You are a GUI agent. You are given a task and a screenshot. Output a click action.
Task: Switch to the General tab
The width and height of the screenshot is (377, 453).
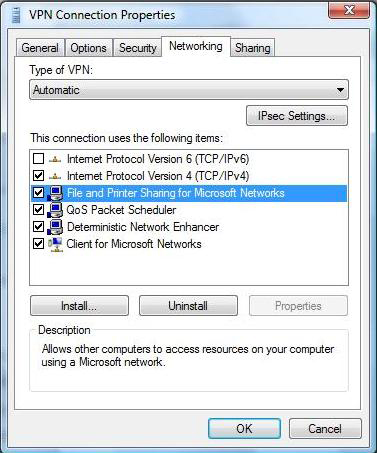(40, 48)
